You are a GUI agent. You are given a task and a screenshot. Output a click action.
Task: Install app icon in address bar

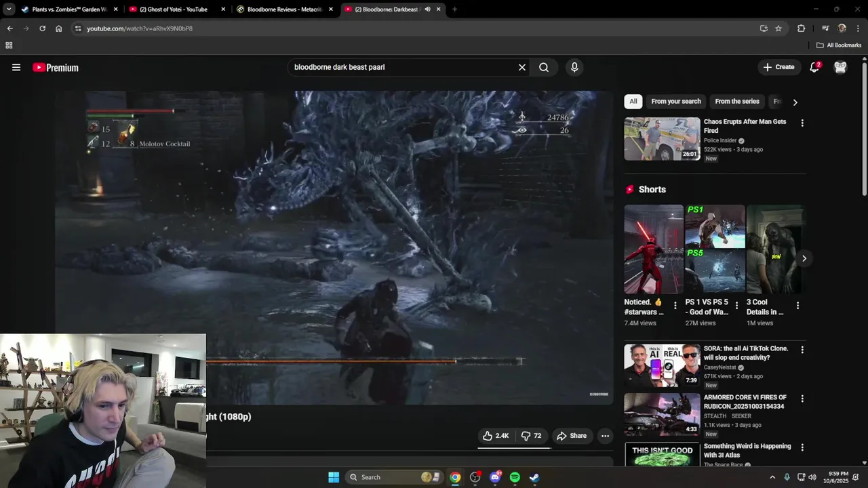(764, 28)
